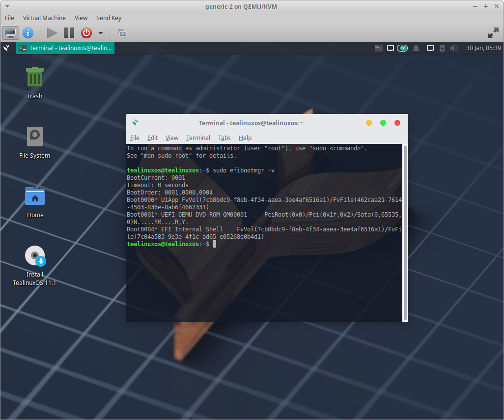Open the Virtual Machine menu

coord(44,18)
